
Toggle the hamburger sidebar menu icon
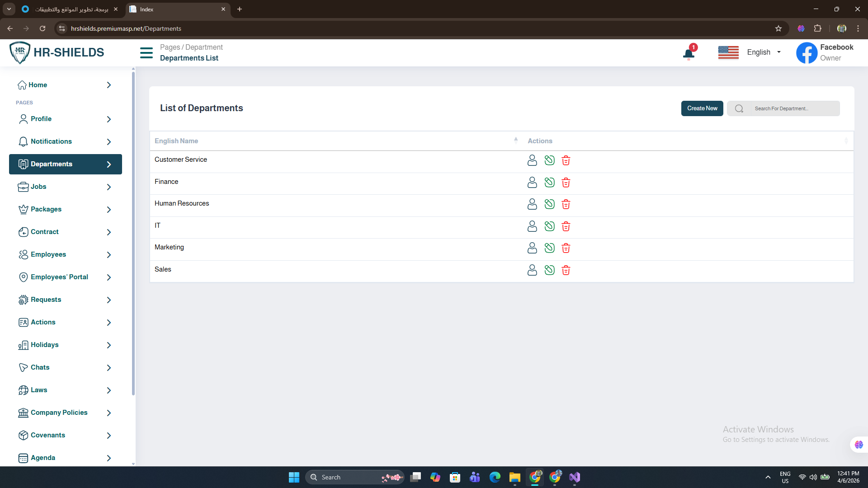[146, 53]
